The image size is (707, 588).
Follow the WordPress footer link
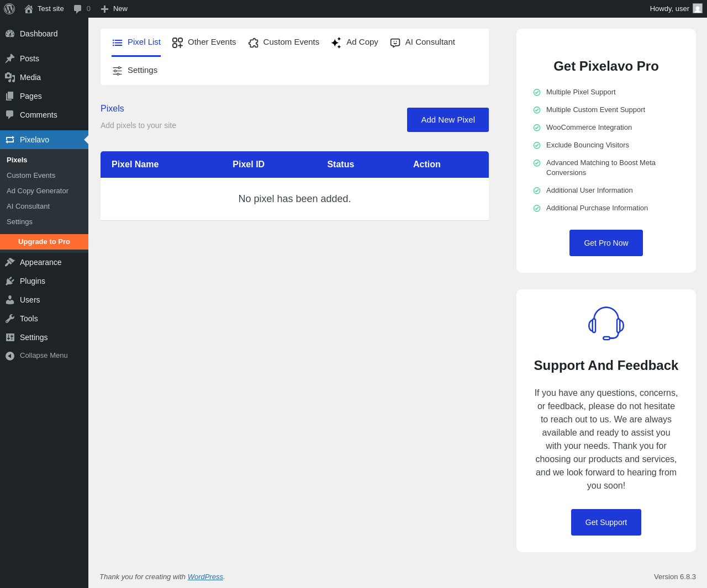coord(205,576)
